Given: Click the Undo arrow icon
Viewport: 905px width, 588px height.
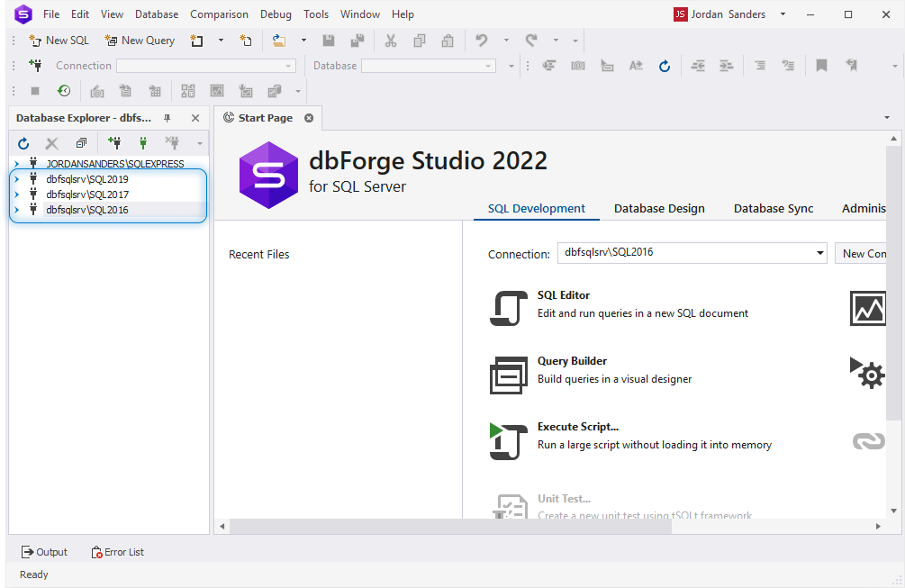Looking at the screenshot, I should point(482,41).
